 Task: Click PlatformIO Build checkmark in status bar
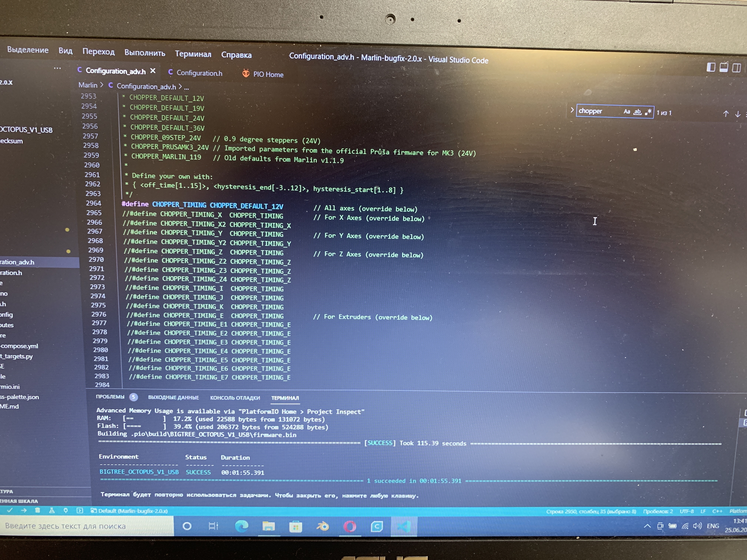click(x=9, y=510)
